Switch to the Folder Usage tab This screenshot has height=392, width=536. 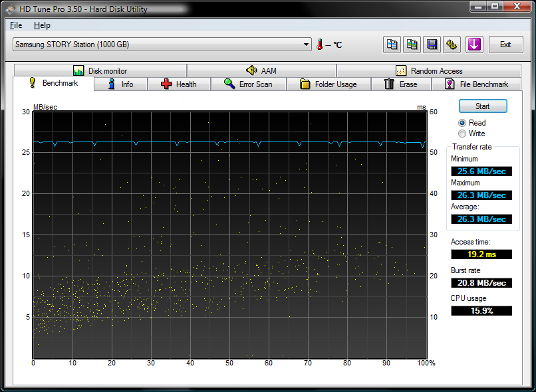pyautogui.click(x=329, y=84)
